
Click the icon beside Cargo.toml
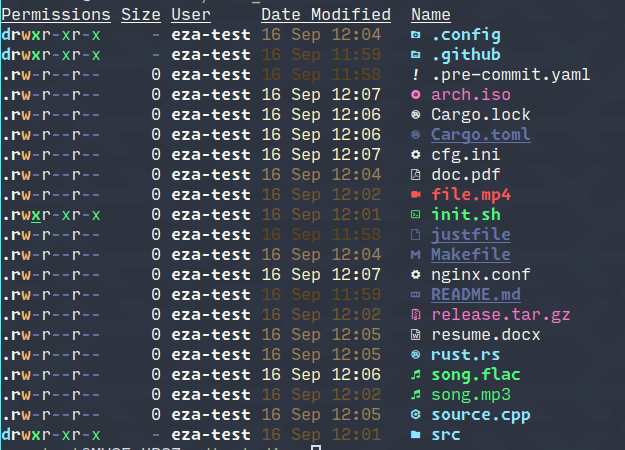pos(416,135)
